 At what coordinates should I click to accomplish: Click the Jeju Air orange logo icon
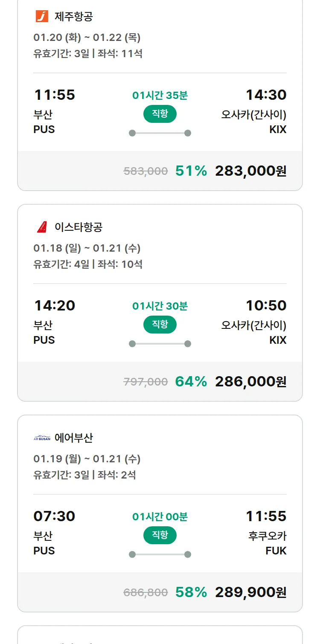point(42,16)
